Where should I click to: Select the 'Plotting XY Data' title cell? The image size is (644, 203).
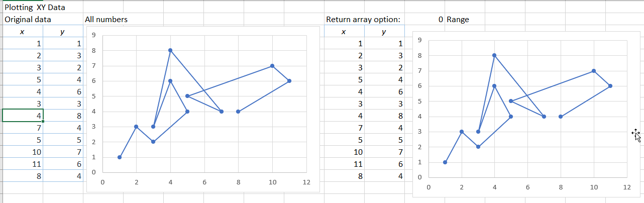pyautogui.click(x=35, y=8)
